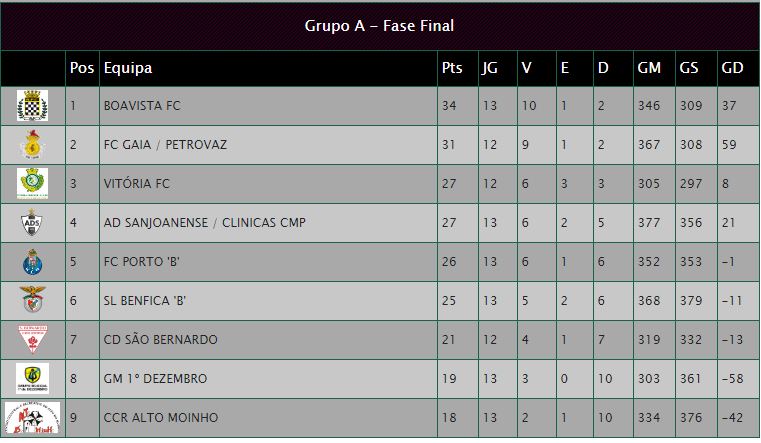Screen dimensions: 761x443
Task: Select the GD column header
Action: [x=732, y=68]
